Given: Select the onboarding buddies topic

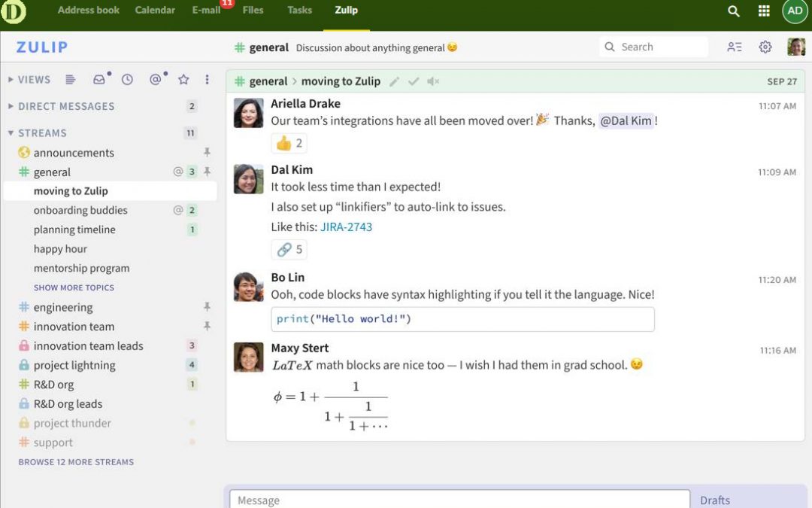Looking at the screenshot, I should tap(80, 211).
